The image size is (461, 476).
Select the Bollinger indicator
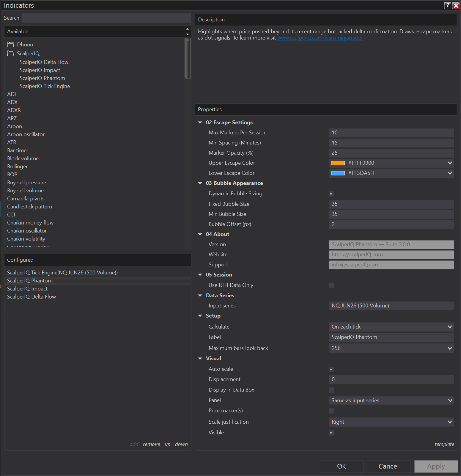[17, 166]
